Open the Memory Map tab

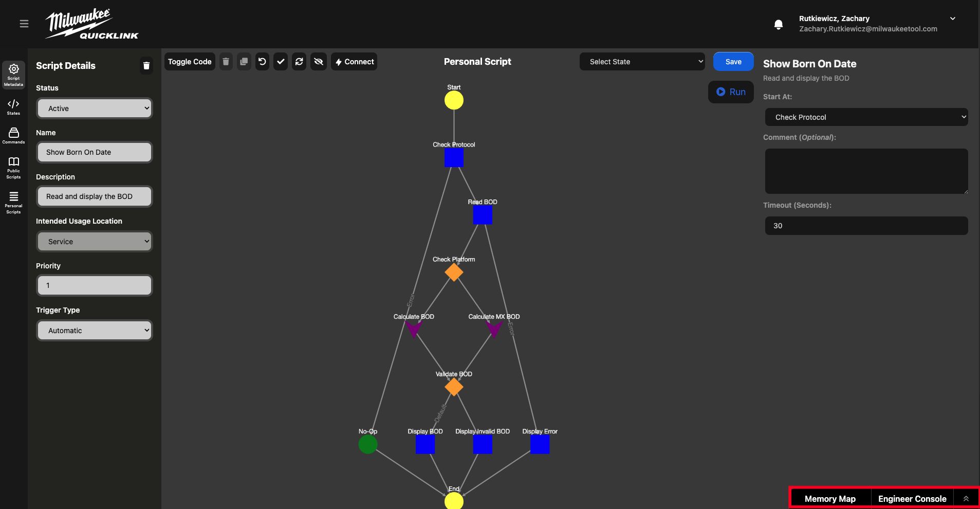pos(830,499)
